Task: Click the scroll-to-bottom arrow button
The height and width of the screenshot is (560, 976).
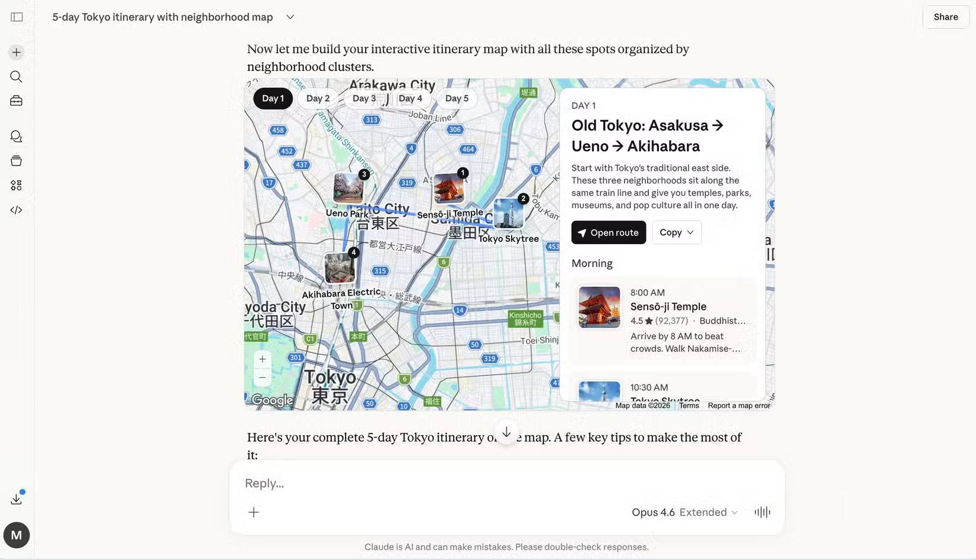Action: click(x=506, y=432)
